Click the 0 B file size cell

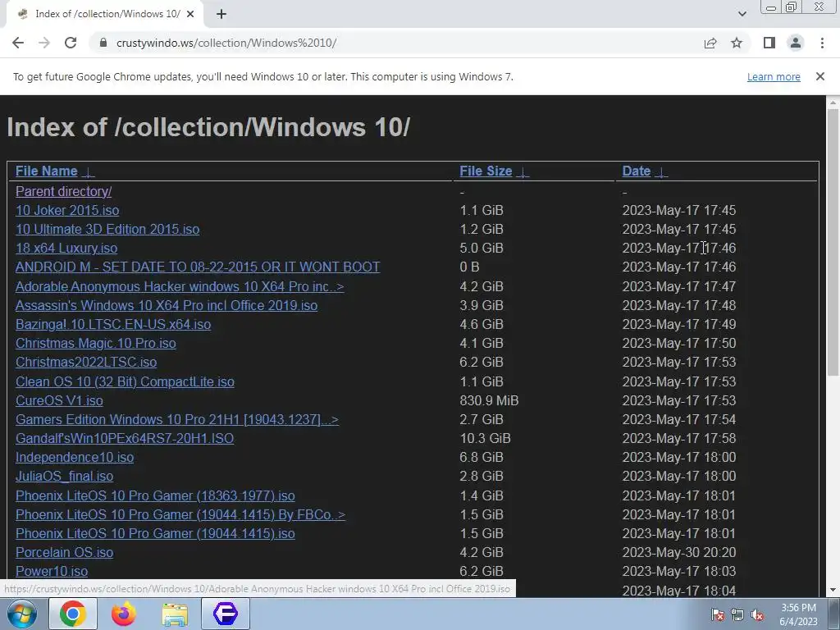point(469,267)
